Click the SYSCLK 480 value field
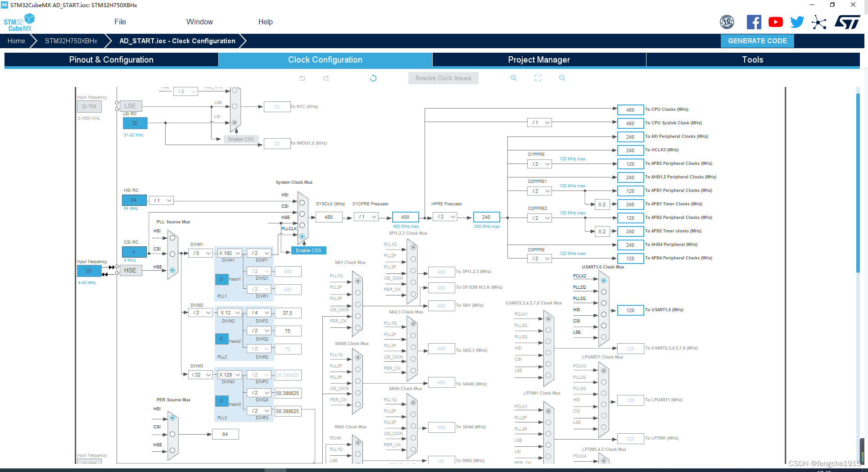 329,217
